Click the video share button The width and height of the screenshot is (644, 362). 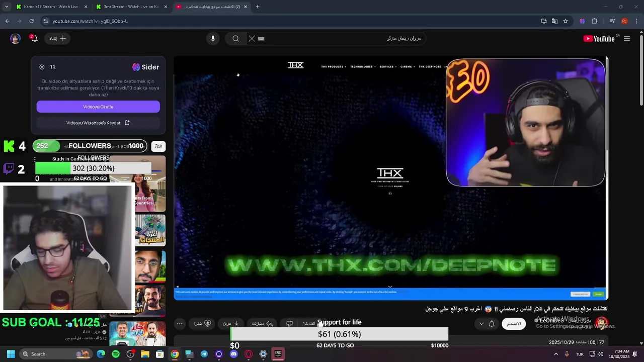[262, 323]
